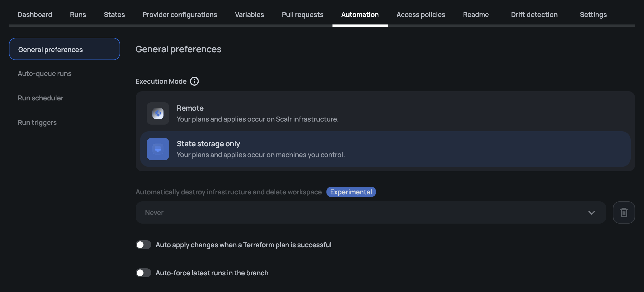Open the Runs tab
Image resolution: width=644 pixels, height=292 pixels.
point(78,14)
